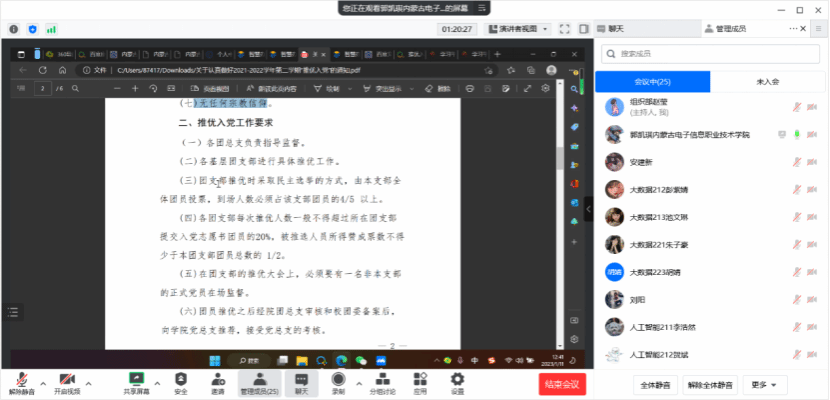Toggle the camera with 开启视频
The height and width of the screenshot is (400, 830).
pos(67,379)
